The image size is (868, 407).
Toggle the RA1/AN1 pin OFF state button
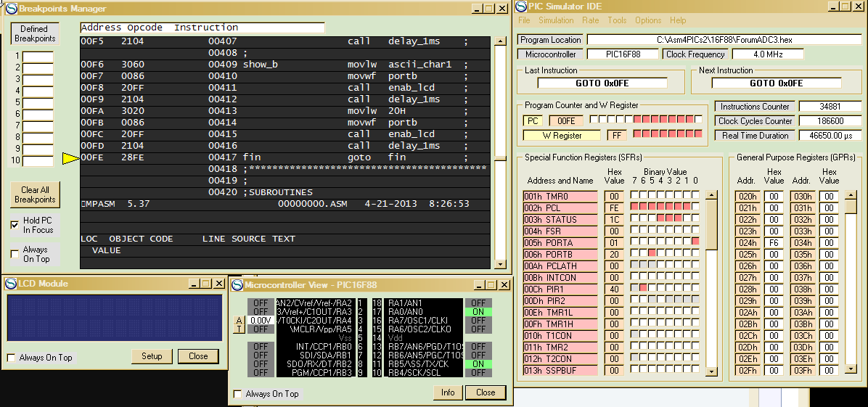(478, 303)
